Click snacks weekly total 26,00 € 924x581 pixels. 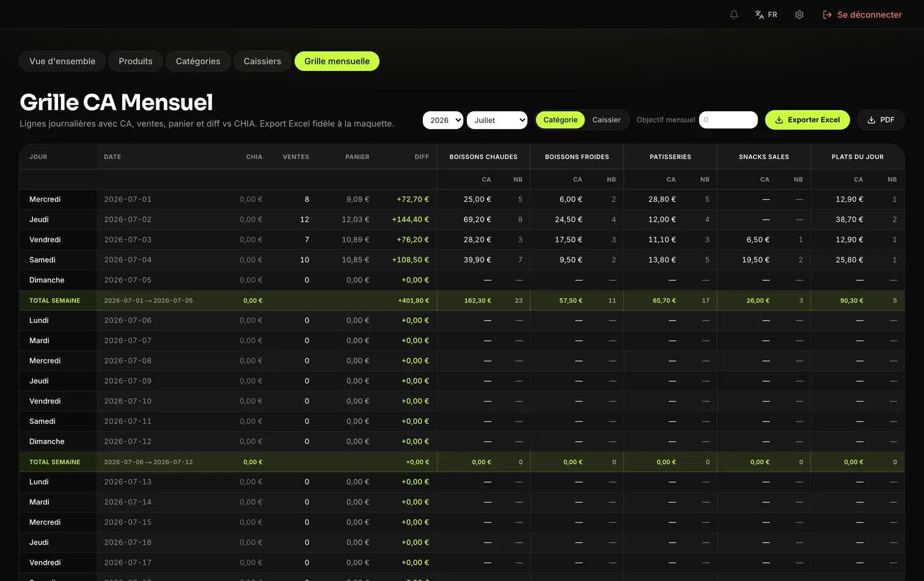coord(758,301)
